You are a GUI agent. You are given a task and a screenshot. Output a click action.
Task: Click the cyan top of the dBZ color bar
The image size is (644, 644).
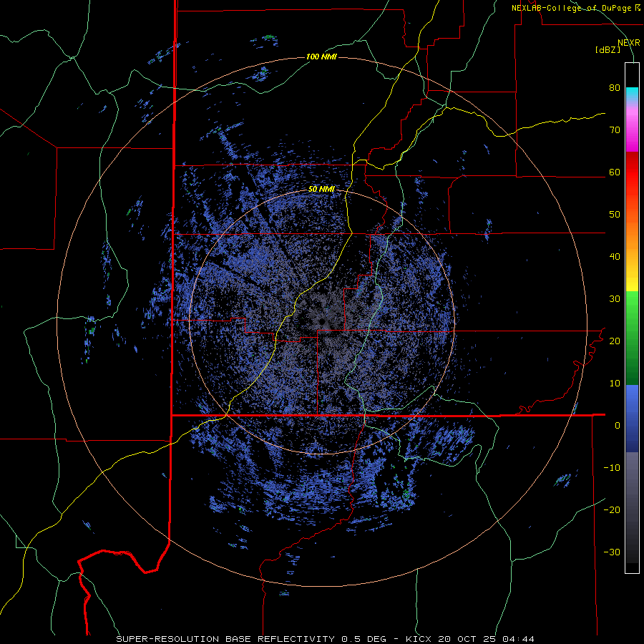tap(632, 94)
